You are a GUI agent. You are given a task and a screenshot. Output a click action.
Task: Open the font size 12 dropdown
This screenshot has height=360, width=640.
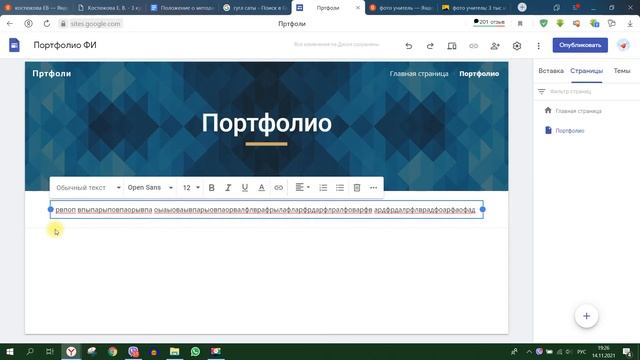point(191,187)
